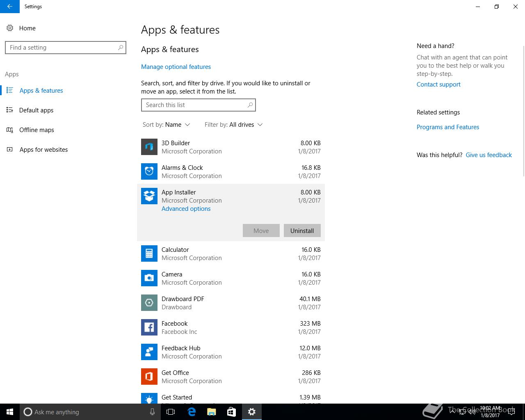Click the Camera app icon
The width and height of the screenshot is (525, 420).
[x=149, y=278]
